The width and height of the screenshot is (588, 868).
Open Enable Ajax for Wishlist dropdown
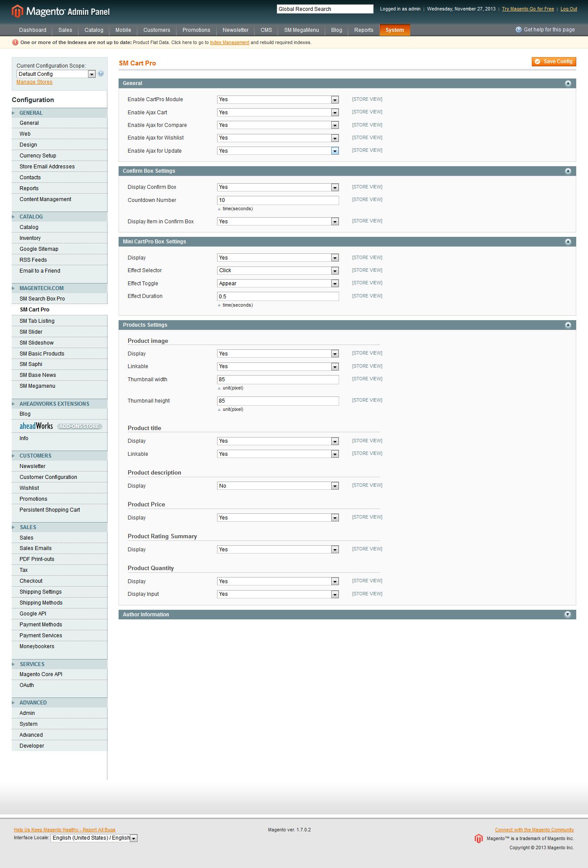coord(278,138)
